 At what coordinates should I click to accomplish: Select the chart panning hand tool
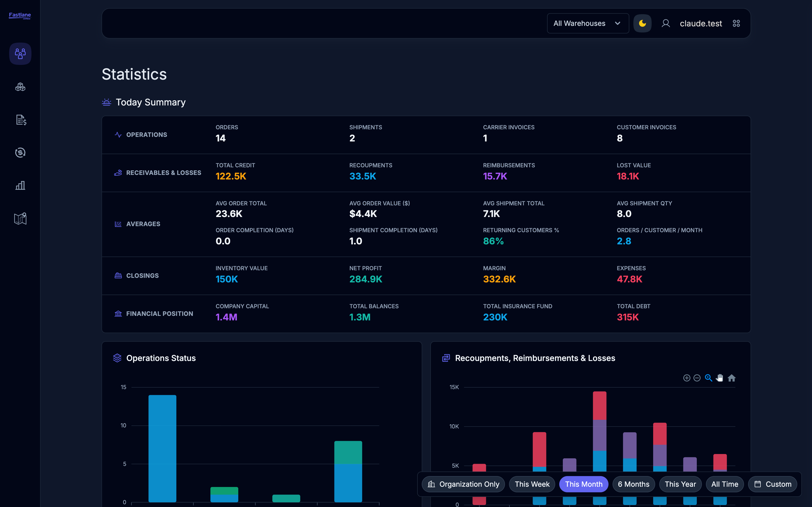719,378
